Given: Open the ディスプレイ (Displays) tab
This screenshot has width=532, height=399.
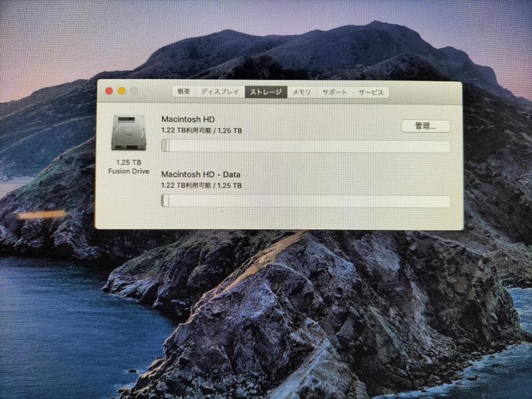Looking at the screenshot, I should [219, 91].
